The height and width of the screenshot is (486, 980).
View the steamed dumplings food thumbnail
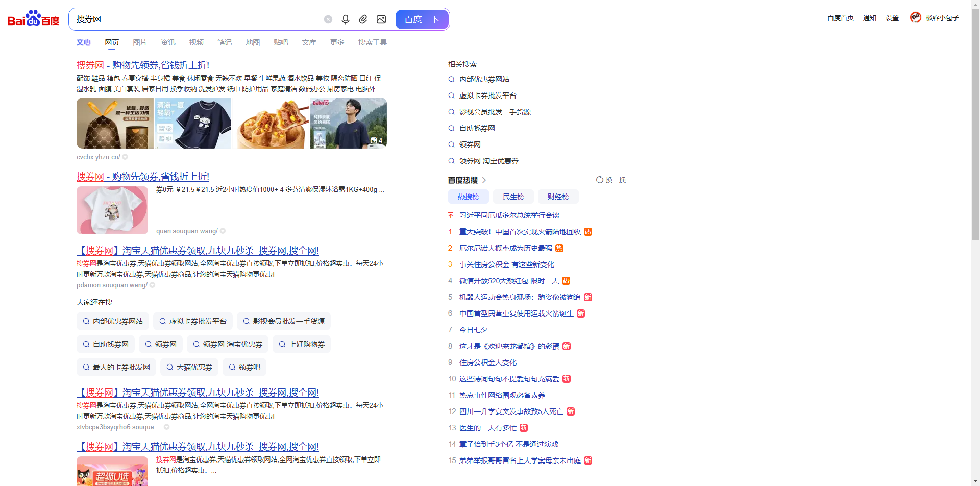pos(271,123)
